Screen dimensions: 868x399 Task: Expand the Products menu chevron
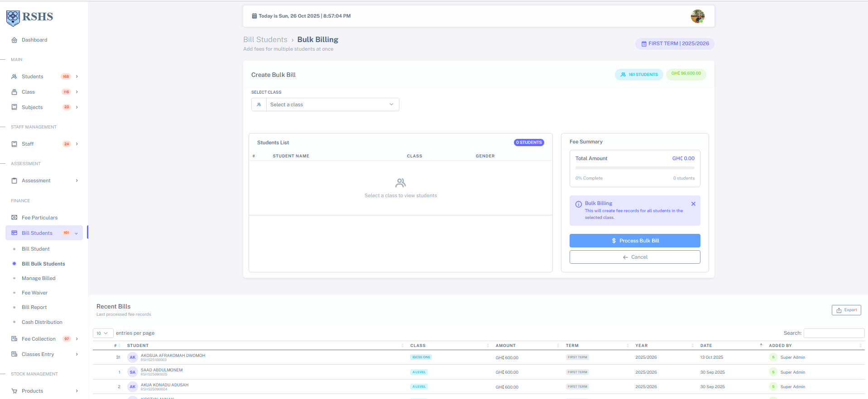pyautogui.click(x=77, y=391)
